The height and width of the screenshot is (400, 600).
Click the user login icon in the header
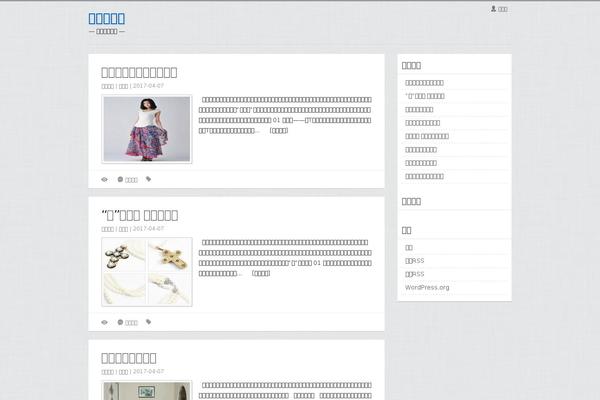pos(493,8)
